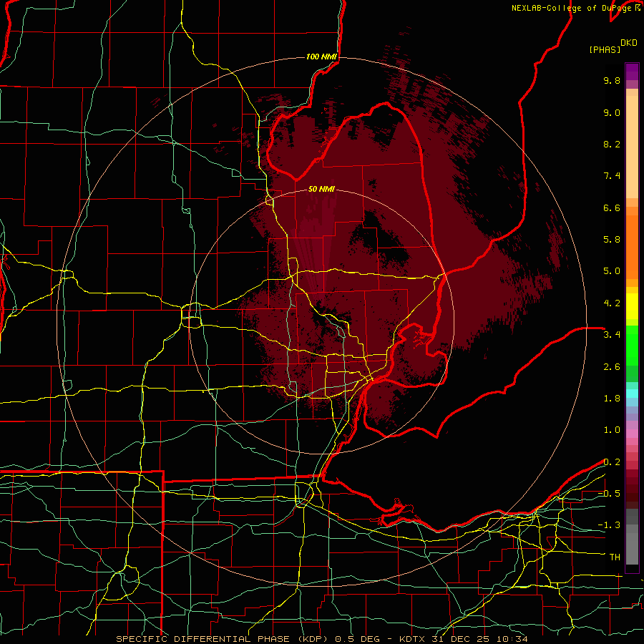644x644 pixels.
Task: Click the 8.2 color scale value
Action: click(x=612, y=144)
